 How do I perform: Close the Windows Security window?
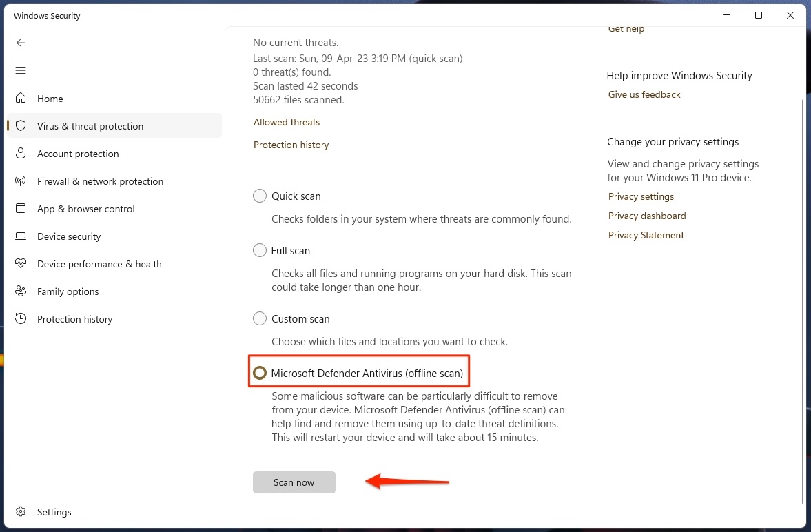[790, 15]
